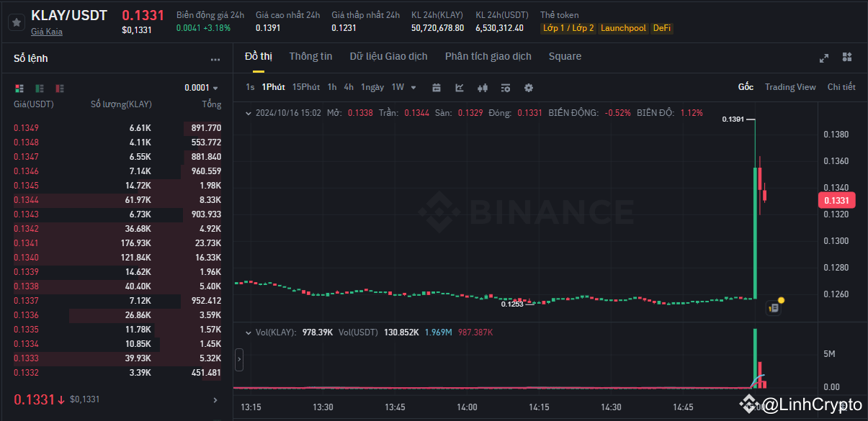The height and width of the screenshot is (421, 868).
Task: Open the layout grid icon beside fullscreen
Action: pos(846,56)
